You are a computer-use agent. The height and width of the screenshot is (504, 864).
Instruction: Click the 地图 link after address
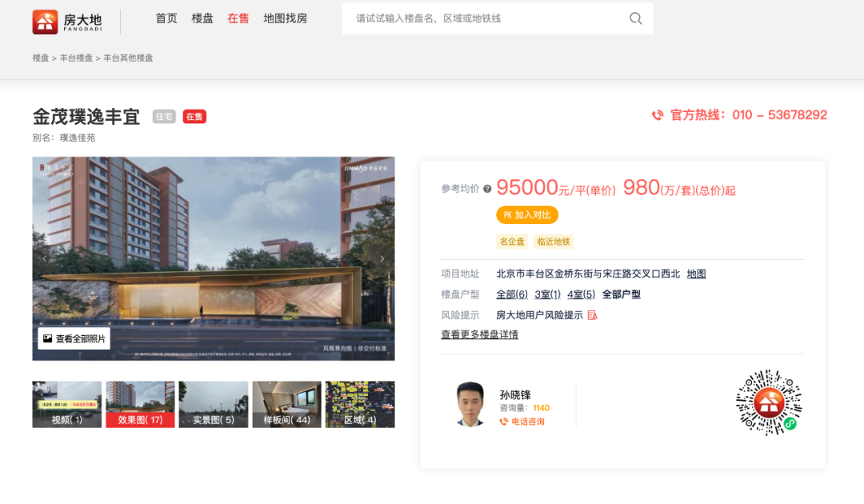(696, 274)
